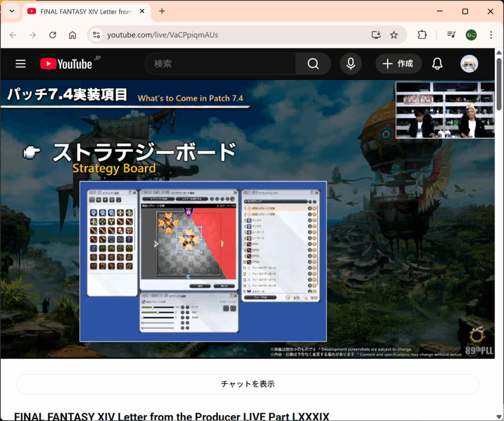
Task: Click into the 検索 search field
Action: click(x=221, y=64)
